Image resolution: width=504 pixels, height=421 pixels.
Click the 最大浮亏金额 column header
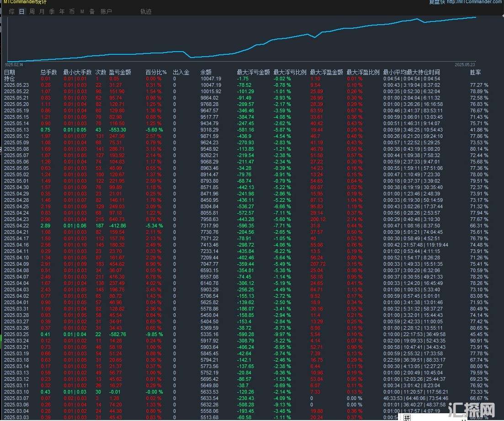(253, 72)
